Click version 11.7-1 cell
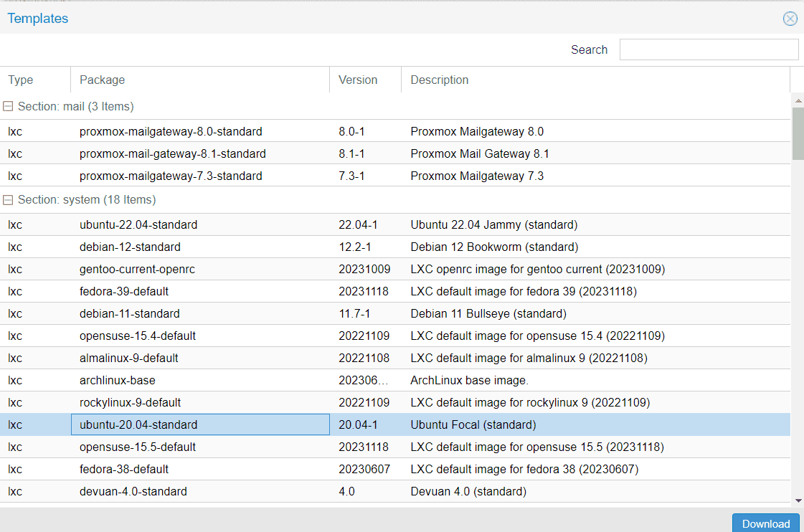804x532 pixels. tap(354, 313)
